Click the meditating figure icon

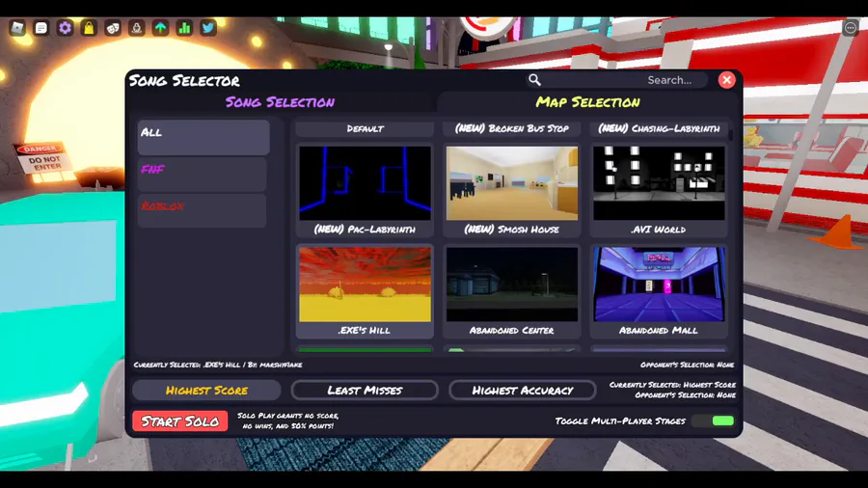point(137,28)
